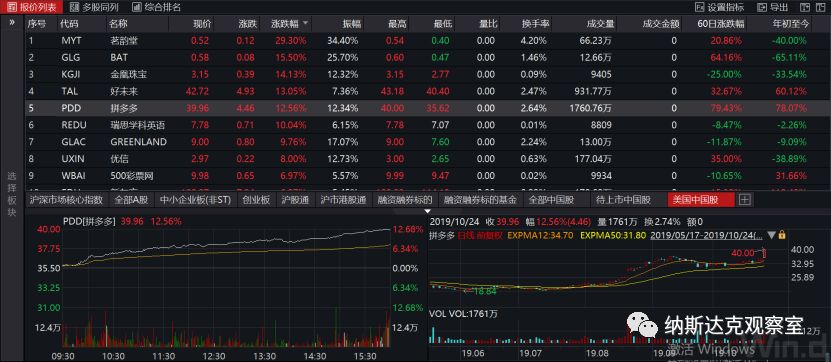Switch to 中小企业板(非ST) tab
The height and width of the screenshot is (362, 831).
[x=196, y=200]
